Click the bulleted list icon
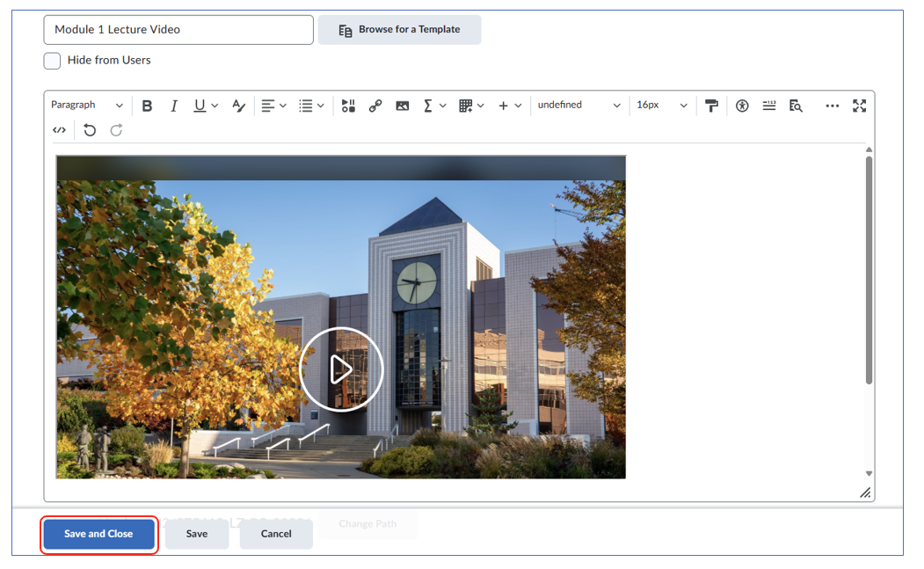 click(x=305, y=106)
